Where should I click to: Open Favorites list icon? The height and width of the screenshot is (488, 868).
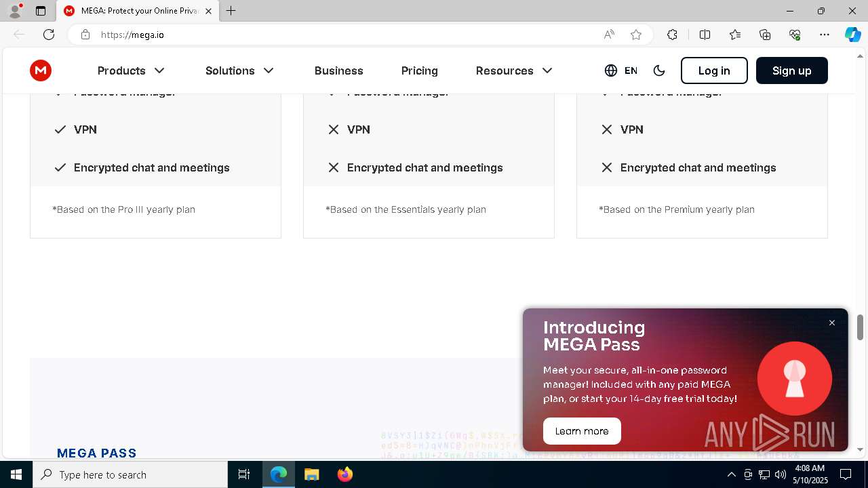tap(735, 35)
